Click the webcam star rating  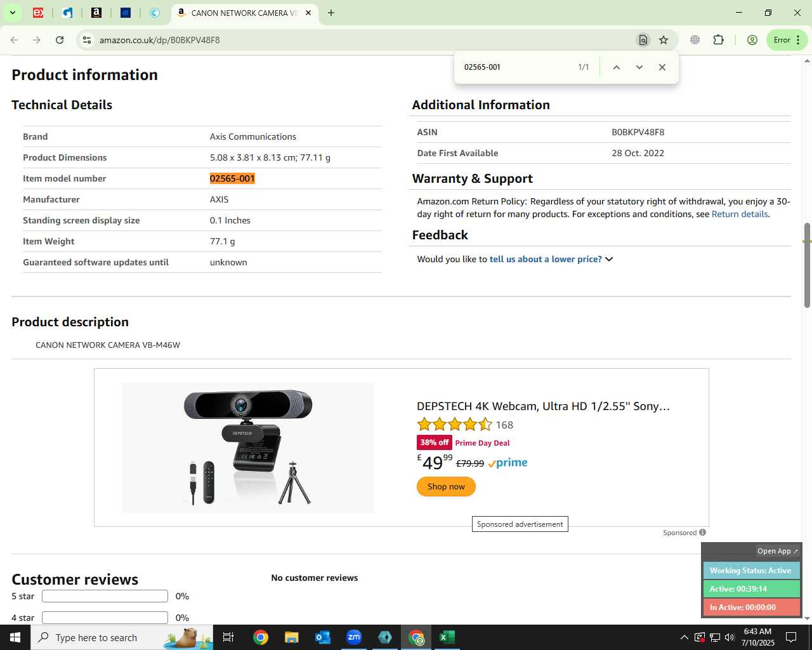[454, 425]
